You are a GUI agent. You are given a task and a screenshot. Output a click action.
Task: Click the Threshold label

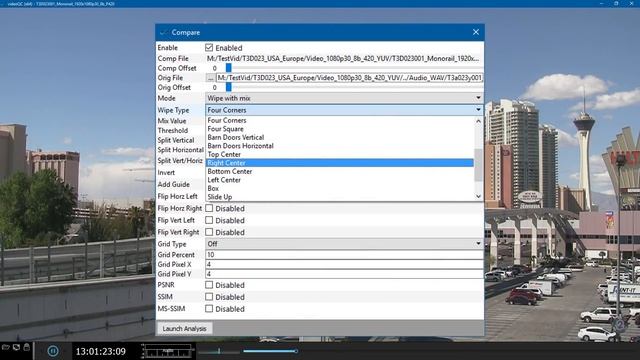coord(173,131)
